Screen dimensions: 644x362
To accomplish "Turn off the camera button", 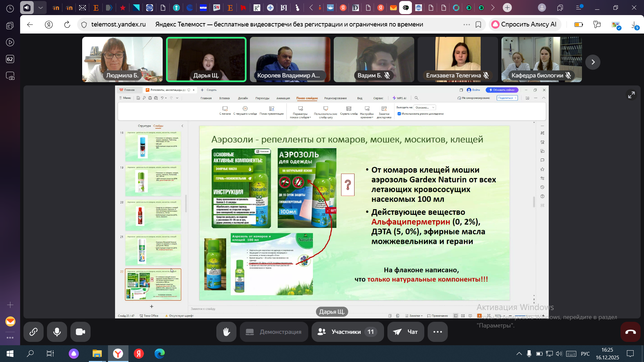I will coord(80,332).
